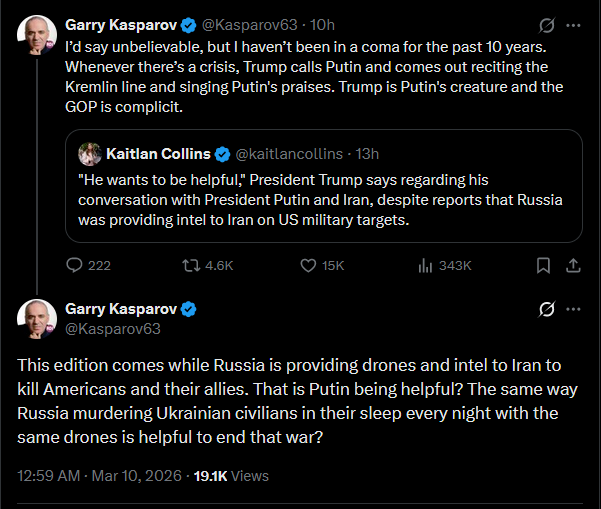Click Grok icon on the second tweet
This screenshot has height=509, width=601.
pyautogui.click(x=546, y=309)
